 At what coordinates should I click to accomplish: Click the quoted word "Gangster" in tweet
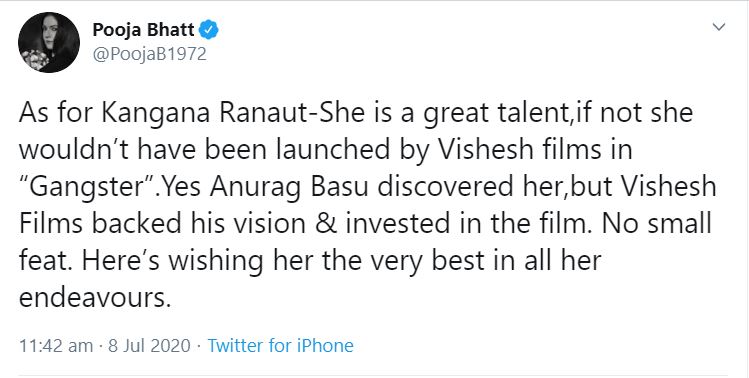pos(88,189)
